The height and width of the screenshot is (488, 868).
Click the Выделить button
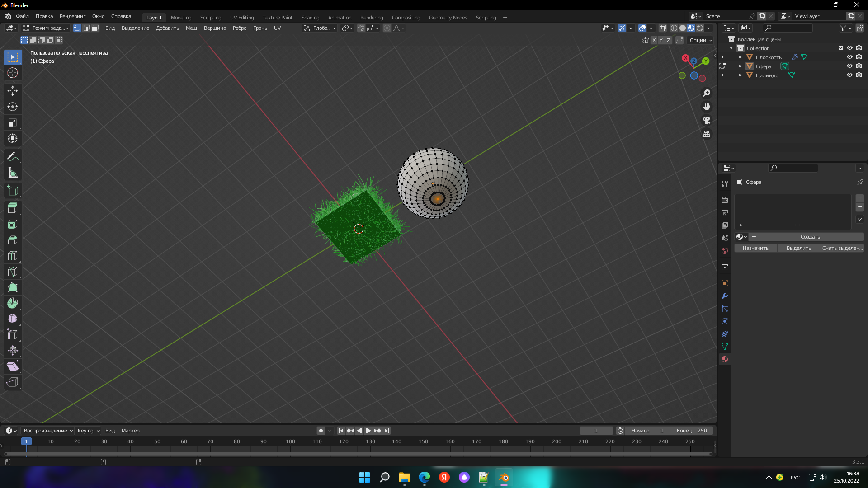[799, 248]
